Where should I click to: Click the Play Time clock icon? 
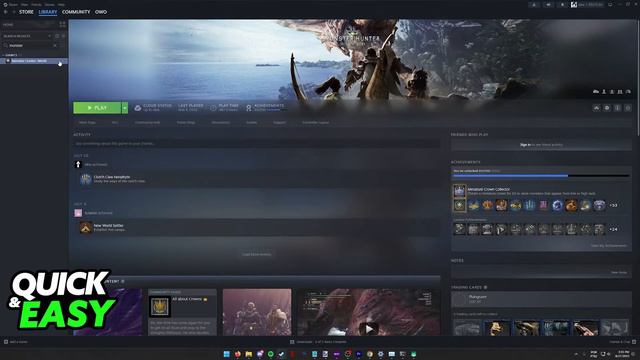[213, 108]
